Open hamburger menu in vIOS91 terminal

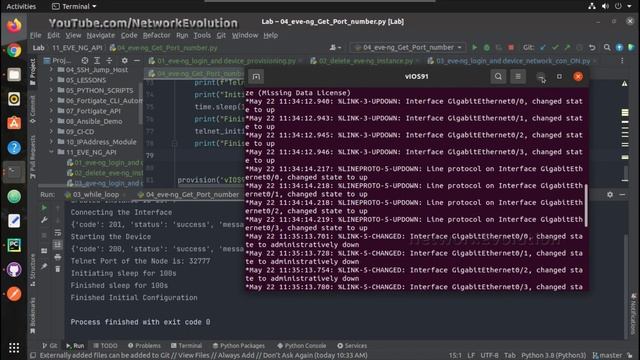[518, 76]
